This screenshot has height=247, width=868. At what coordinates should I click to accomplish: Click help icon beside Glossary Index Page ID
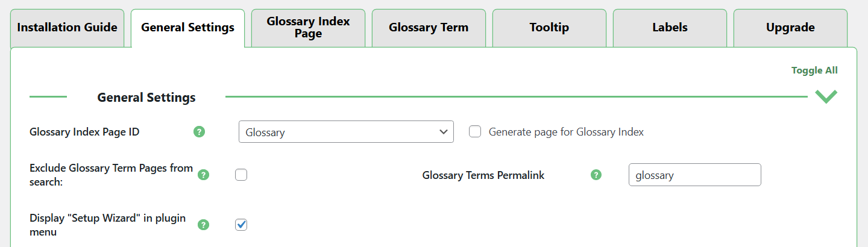tap(199, 131)
